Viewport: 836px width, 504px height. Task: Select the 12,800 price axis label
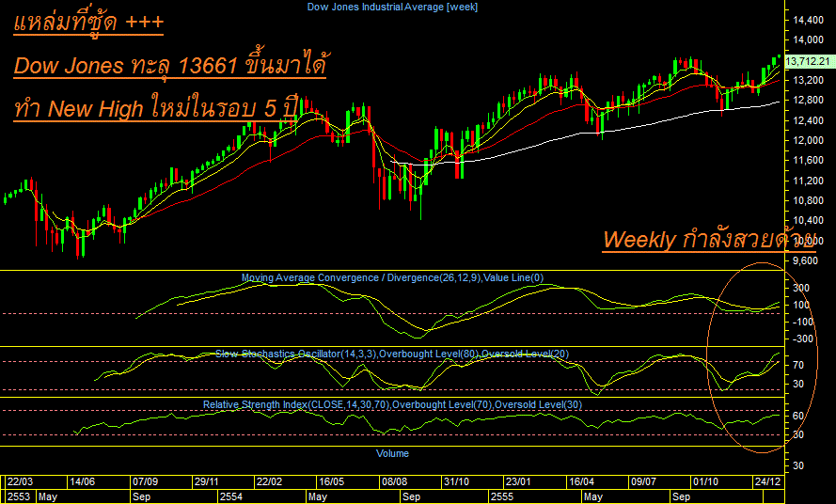coord(809,101)
